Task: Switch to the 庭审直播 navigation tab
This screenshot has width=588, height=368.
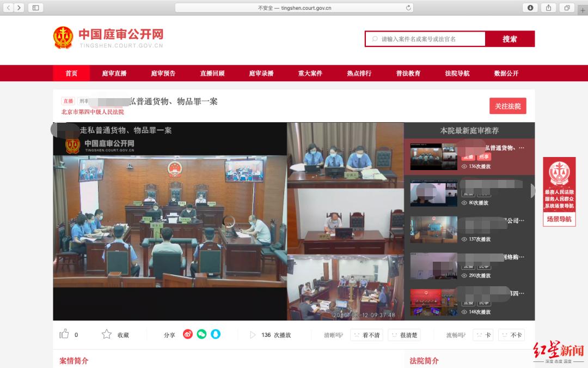Action: [114, 73]
